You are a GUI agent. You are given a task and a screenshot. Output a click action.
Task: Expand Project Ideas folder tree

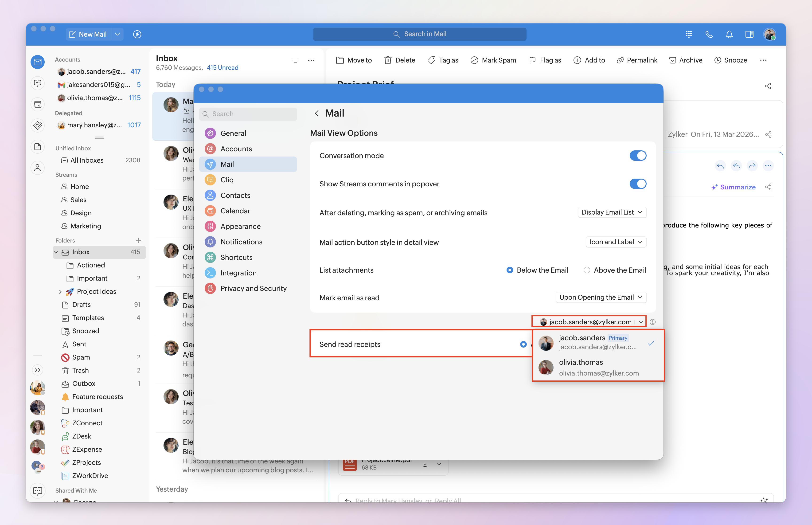(60, 291)
